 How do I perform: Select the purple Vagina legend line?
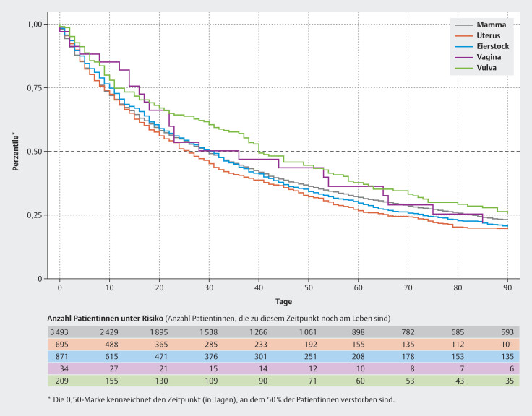[x=463, y=57]
